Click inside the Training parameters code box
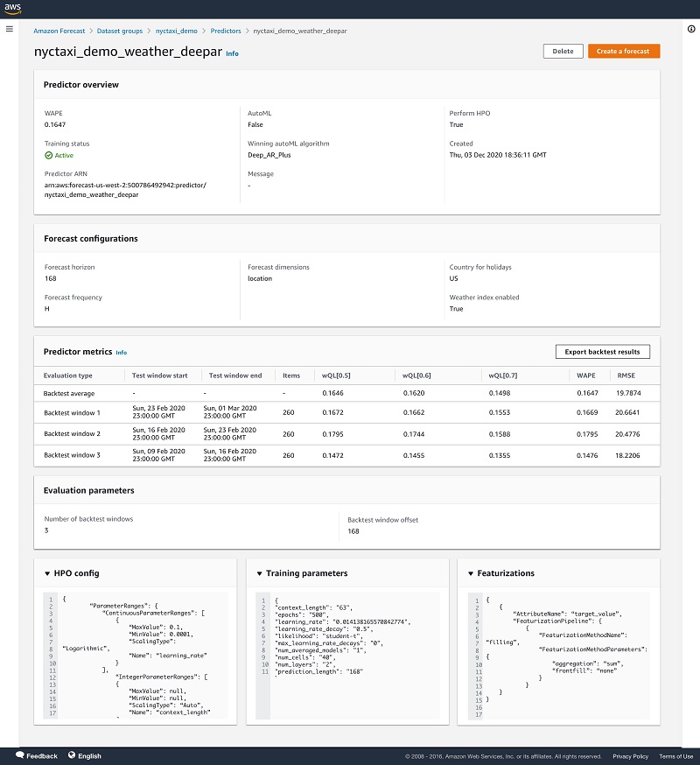The width and height of the screenshot is (700, 765). (x=347, y=656)
